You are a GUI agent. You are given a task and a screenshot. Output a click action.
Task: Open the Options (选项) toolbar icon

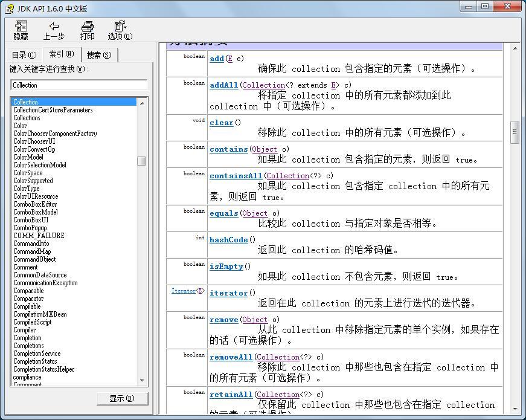(x=120, y=30)
